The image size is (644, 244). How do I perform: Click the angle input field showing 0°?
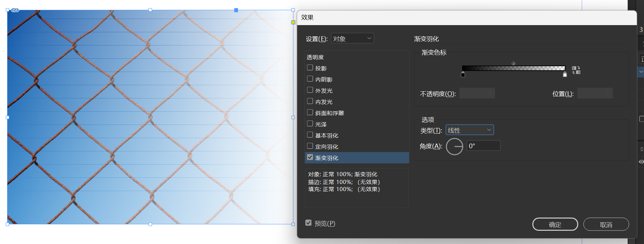click(483, 146)
